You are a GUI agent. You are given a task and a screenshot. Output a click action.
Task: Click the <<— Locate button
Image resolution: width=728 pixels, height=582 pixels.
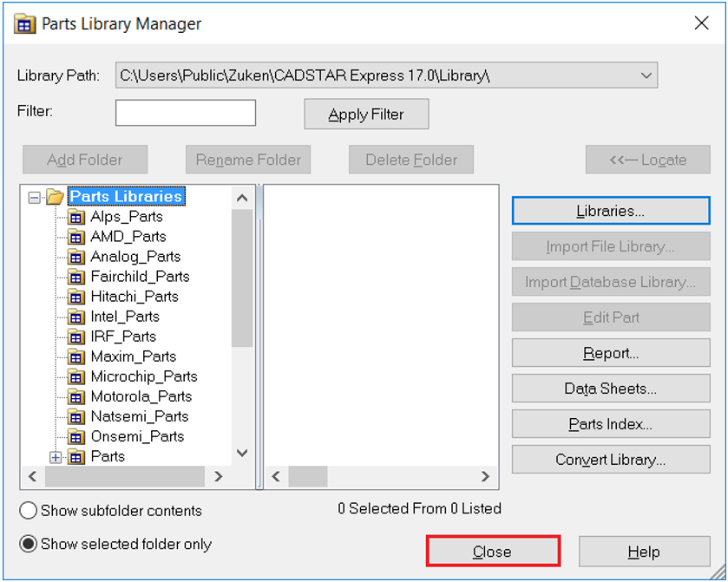pos(647,160)
